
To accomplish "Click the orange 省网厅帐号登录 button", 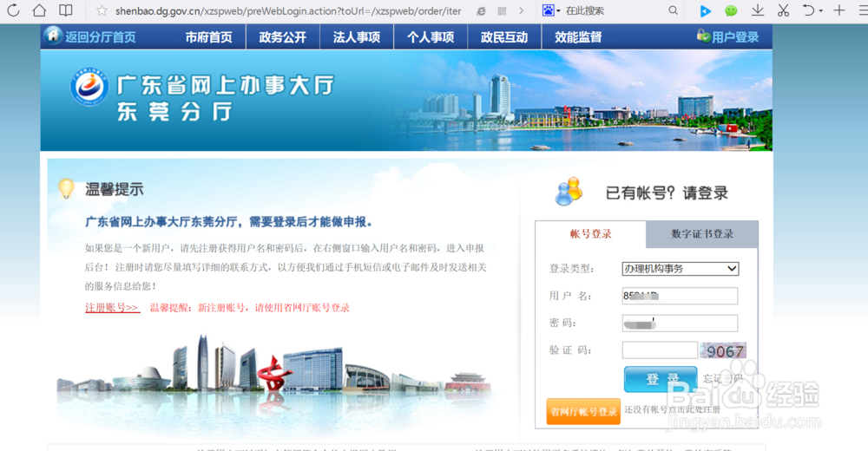I will pyautogui.click(x=583, y=412).
